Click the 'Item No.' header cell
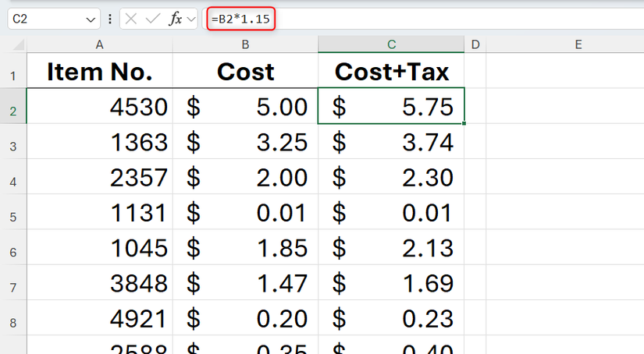 pyautogui.click(x=100, y=70)
